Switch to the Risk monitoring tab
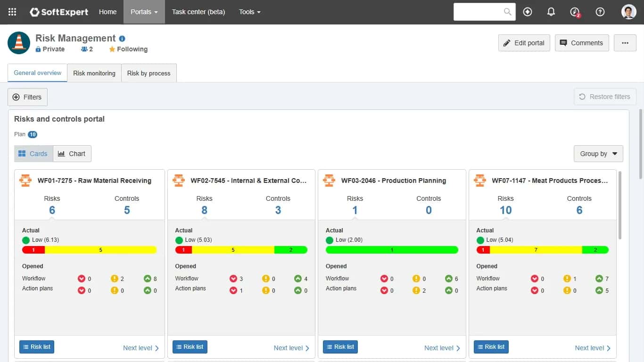 pyautogui.click(x=94, y=73)
